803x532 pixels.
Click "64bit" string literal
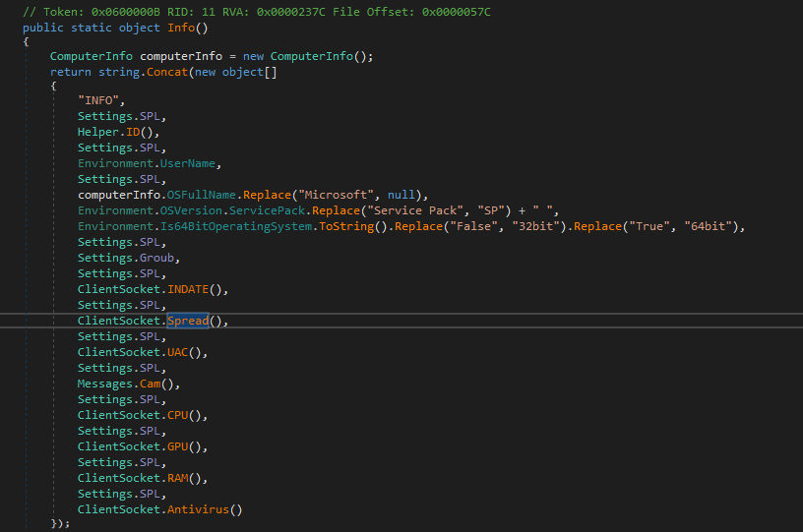709,226
